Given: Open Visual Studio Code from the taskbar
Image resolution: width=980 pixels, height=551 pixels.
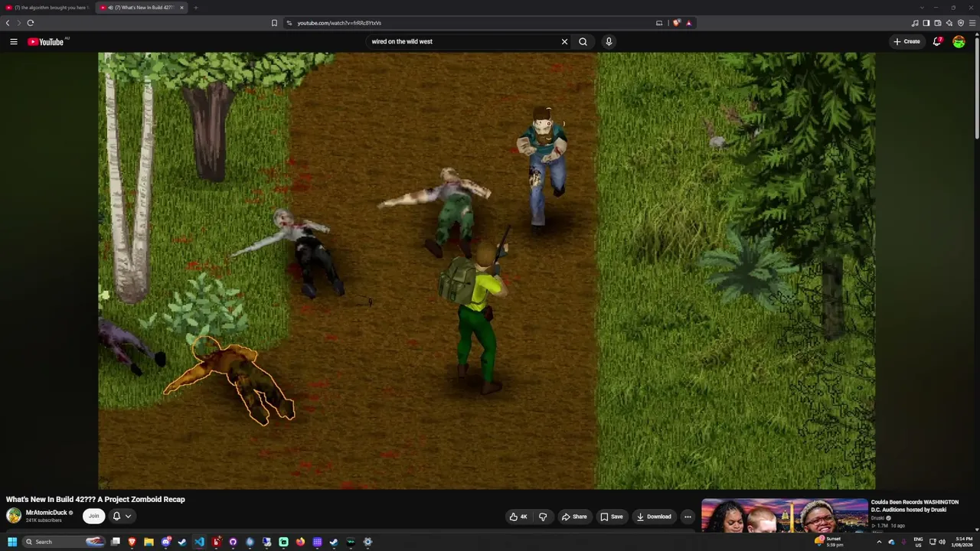Looking at the screenshot, I should 199,542.
